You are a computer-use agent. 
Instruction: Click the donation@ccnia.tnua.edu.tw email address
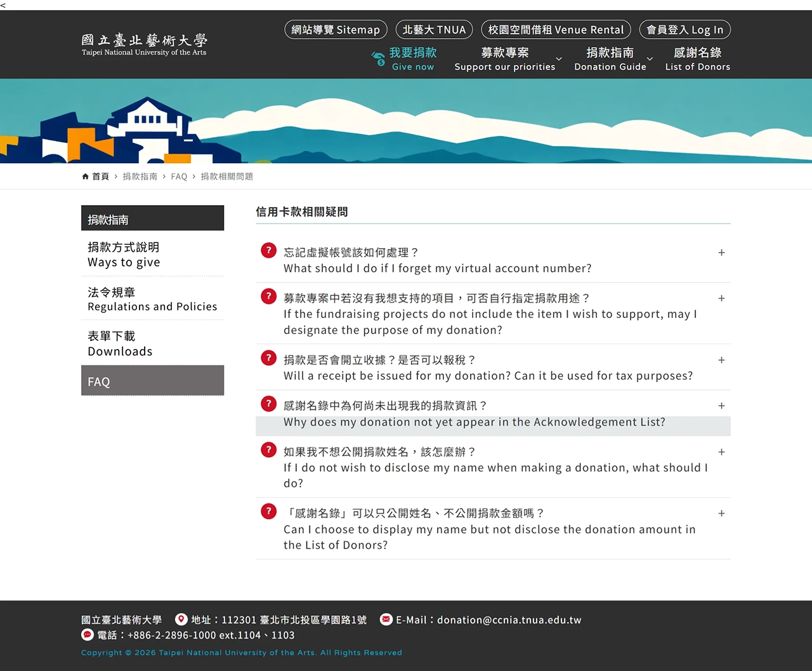point(509,620)
